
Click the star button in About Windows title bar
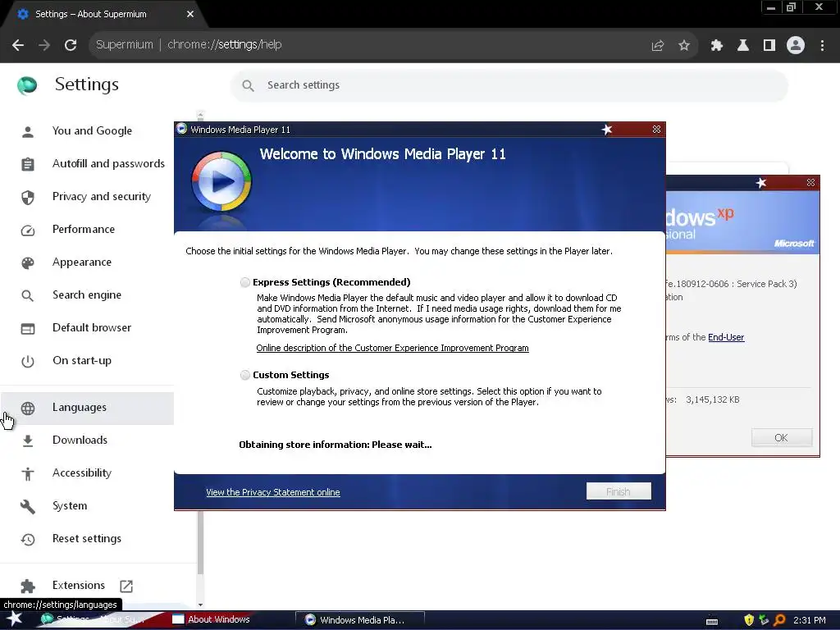761,183
